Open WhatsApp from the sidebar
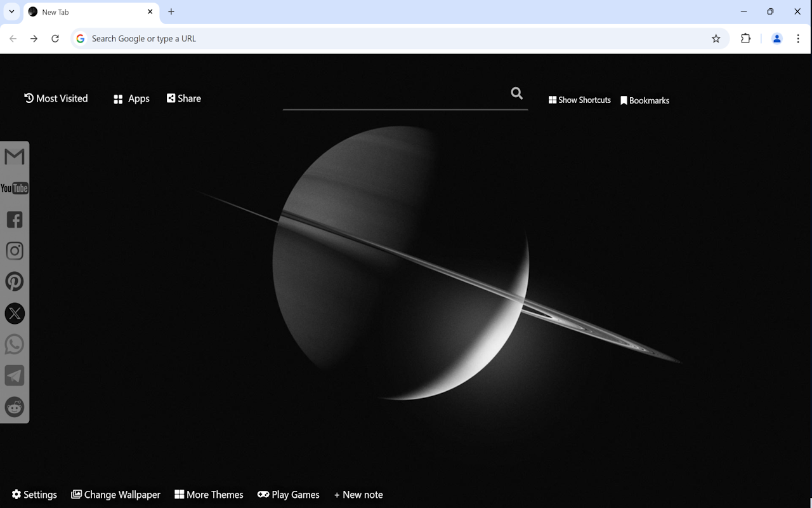The height and width of the screenshot is (508, 812). (x=14, y=344)
